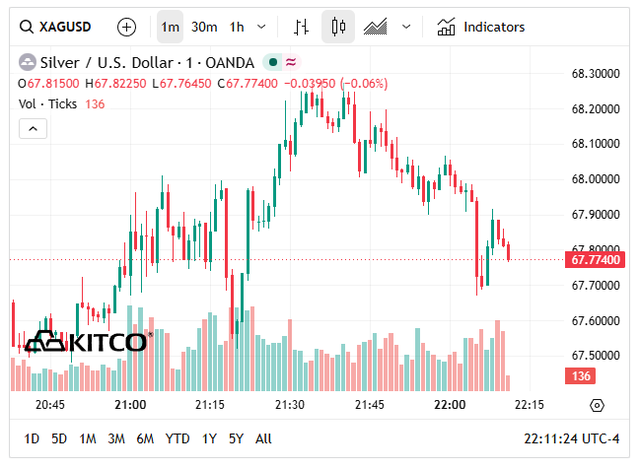Select the 5Y date range
The height and width of the screenshot is (469, 640).
[x=236, y=439]
